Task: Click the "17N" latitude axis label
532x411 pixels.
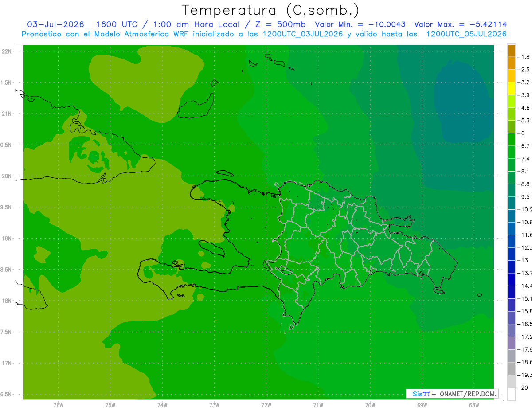Action: point(6,363)
